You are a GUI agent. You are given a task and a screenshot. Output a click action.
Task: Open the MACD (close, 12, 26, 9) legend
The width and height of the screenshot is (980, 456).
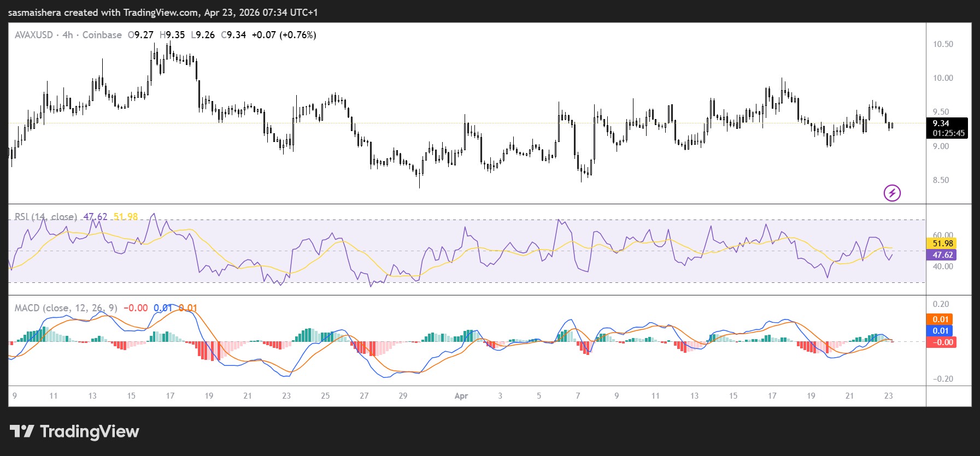(x=66, y=308)
